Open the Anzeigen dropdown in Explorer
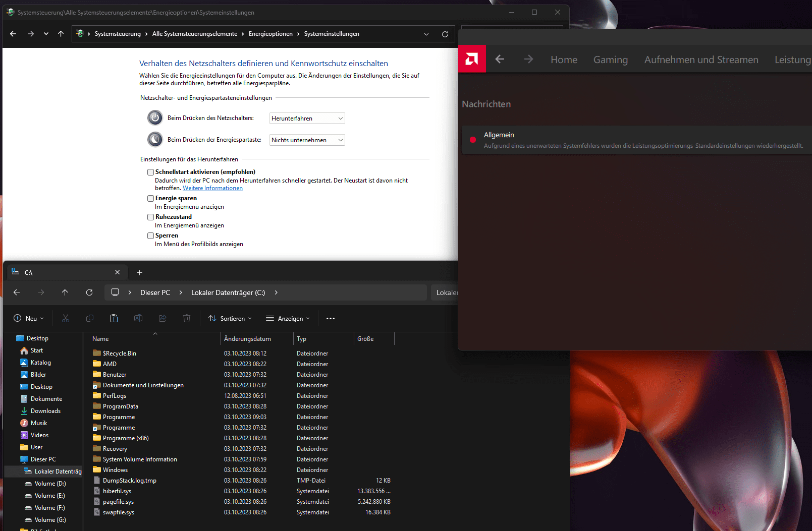812x531 pixels. 288,318
